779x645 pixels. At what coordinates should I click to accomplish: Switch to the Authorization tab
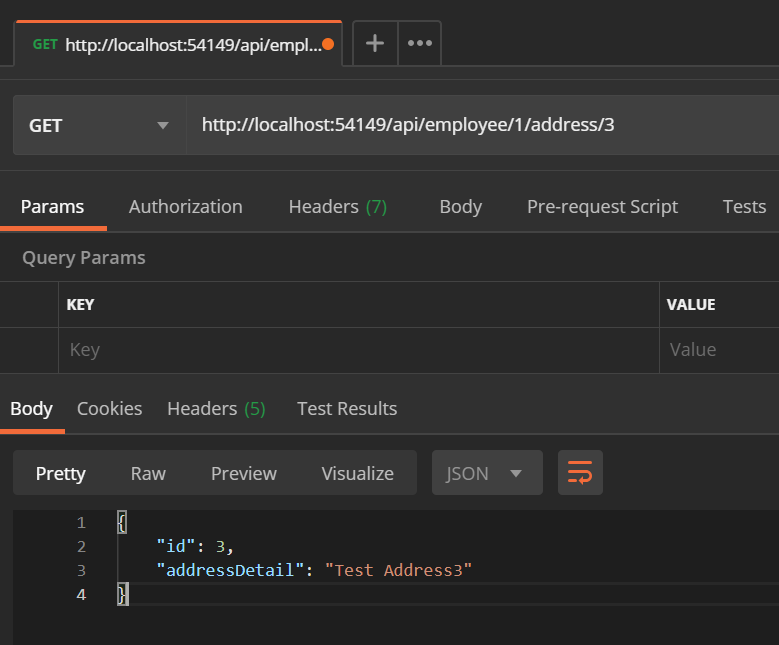(x=185, y=207)
